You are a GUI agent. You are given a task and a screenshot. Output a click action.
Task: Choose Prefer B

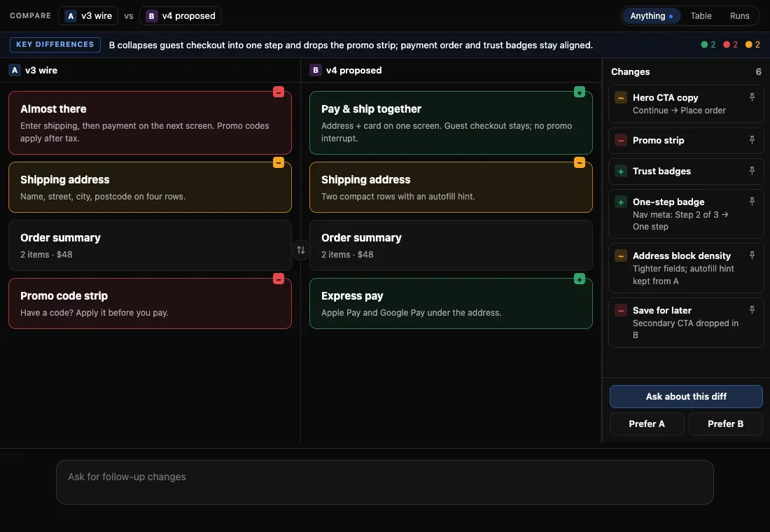pos(725,424)
